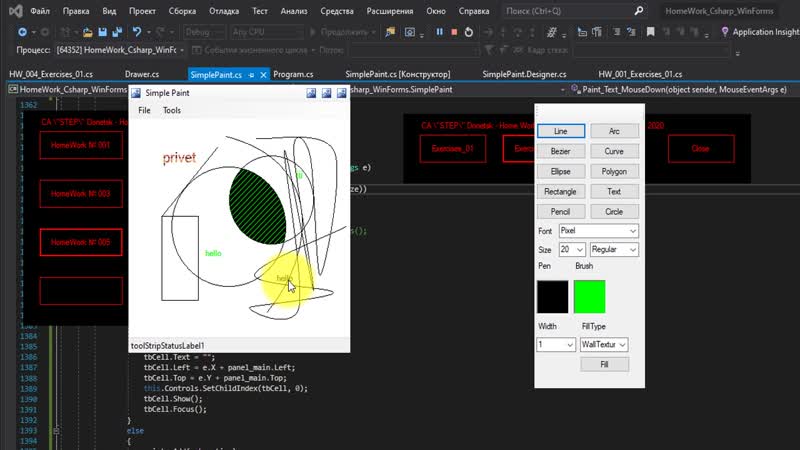Click the last Simple Paint title bar icon
Screen dimensions: 800x450
coord(342,93)
